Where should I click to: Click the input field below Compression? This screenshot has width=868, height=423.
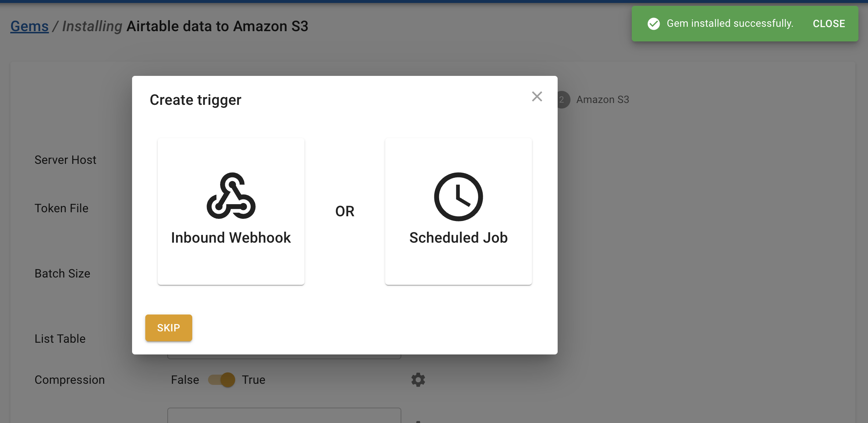(284, 416)
